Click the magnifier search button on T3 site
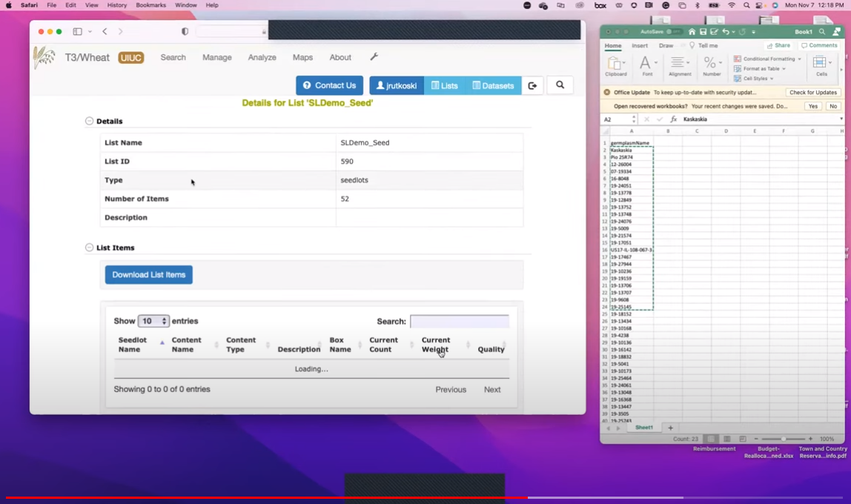The width and height of the screenshot is (851, 504). pos(560,85)
